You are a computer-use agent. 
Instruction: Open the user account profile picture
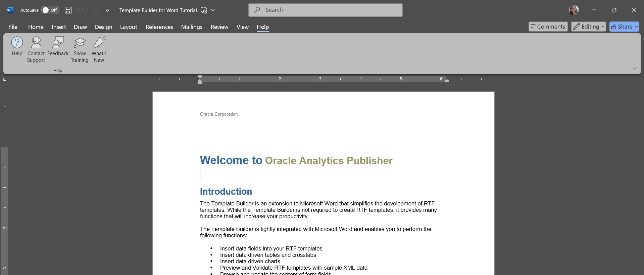click(x=574, y=10)
